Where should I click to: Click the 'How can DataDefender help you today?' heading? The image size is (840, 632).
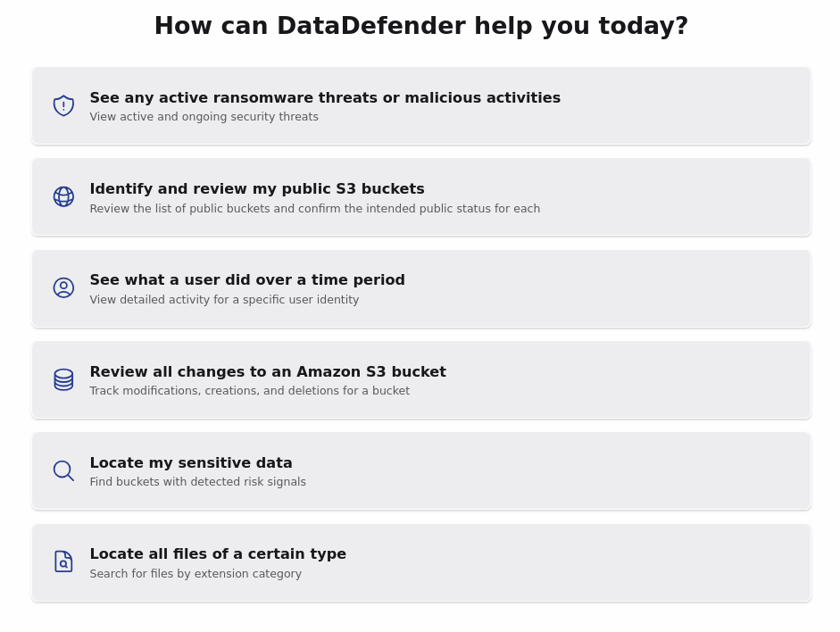point(420,26)
